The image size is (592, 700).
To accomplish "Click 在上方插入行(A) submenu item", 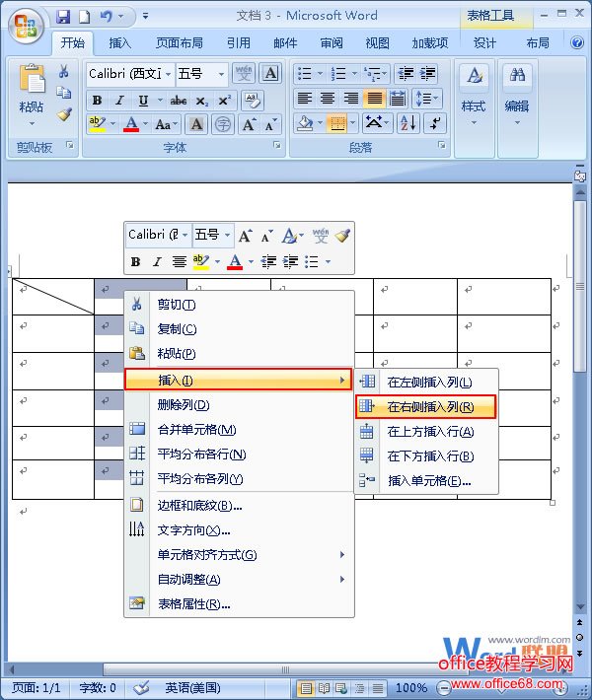I will click(x=426, y=432).
